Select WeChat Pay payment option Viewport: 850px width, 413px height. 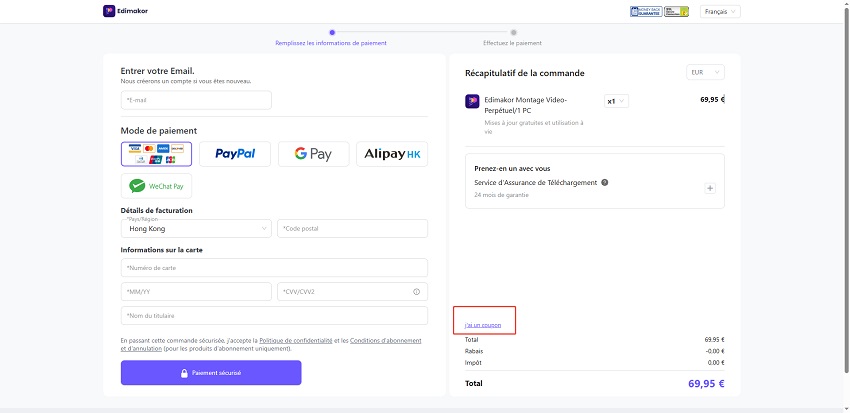(156, 186)
